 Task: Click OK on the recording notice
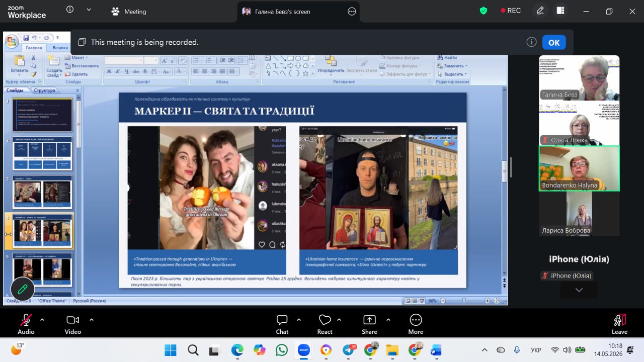tap(554, 42)
